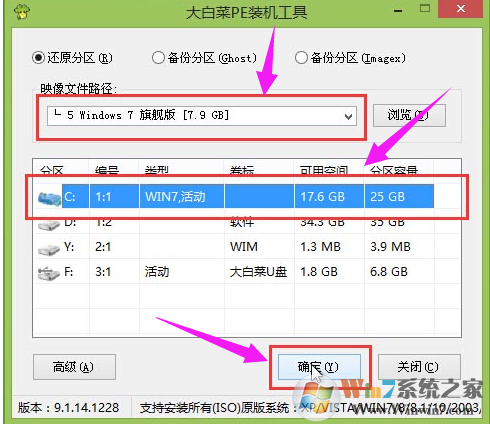The image size is (490, 424).
Task: Minimize the PE tool window
Action: tap(398, 11)
